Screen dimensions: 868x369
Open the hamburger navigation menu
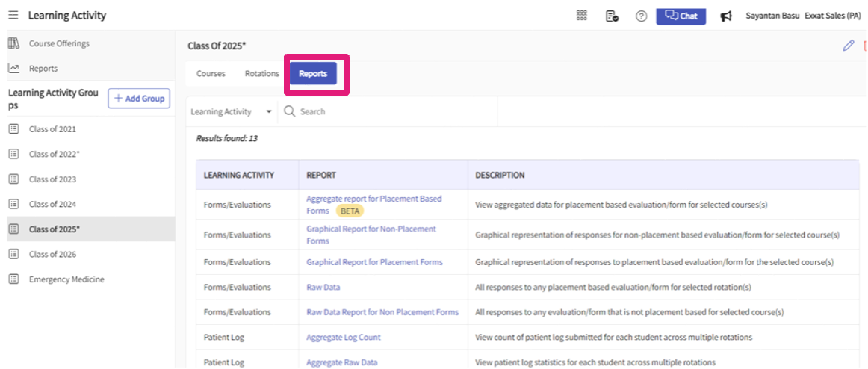(x=13, y=16)
